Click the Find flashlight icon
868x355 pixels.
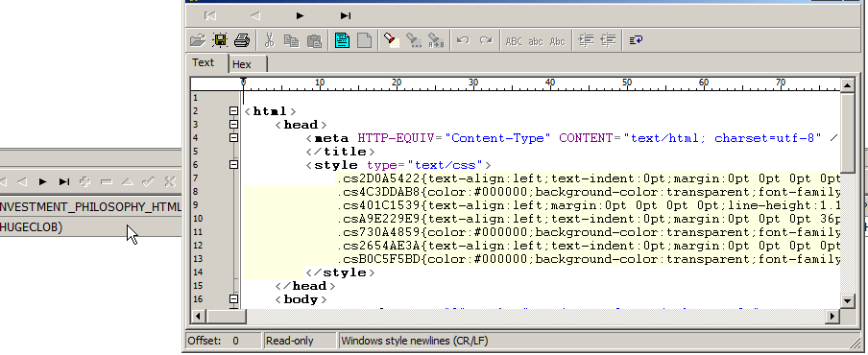(x=392, y=40)
